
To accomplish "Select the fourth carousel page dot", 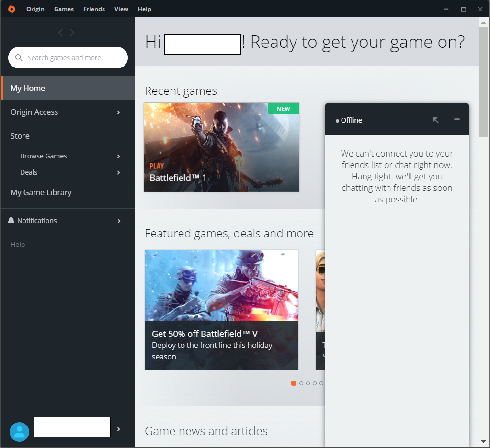I will (315, 383).
